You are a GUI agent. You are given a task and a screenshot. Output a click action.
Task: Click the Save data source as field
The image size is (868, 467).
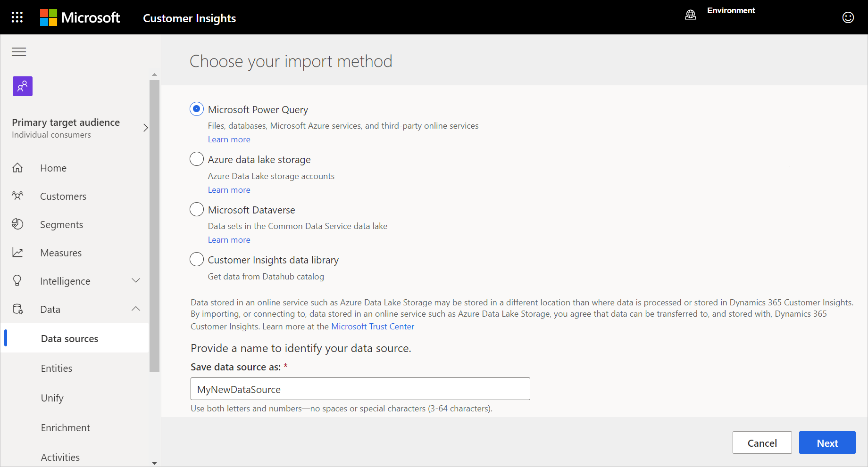click(360, 389)
